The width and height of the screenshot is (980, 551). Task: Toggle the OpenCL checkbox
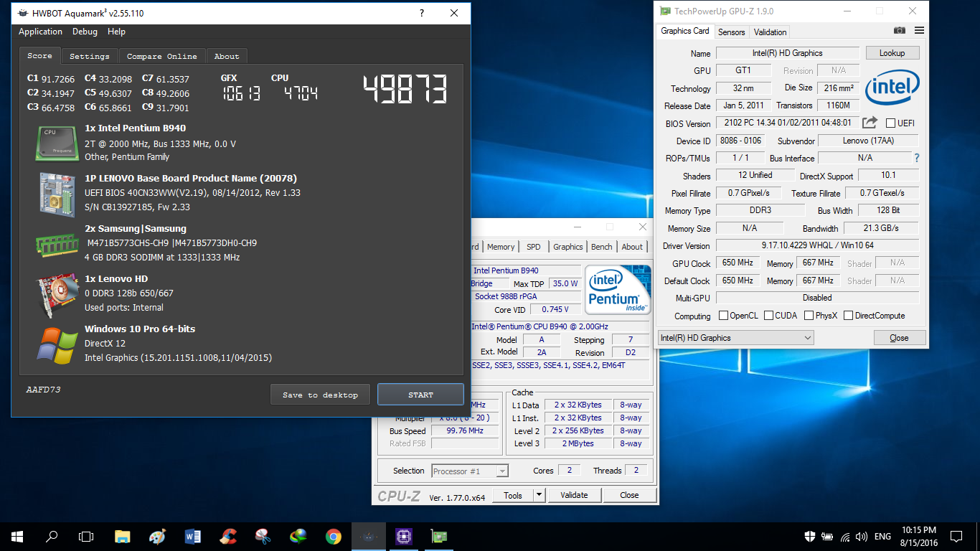coord(722,316)
